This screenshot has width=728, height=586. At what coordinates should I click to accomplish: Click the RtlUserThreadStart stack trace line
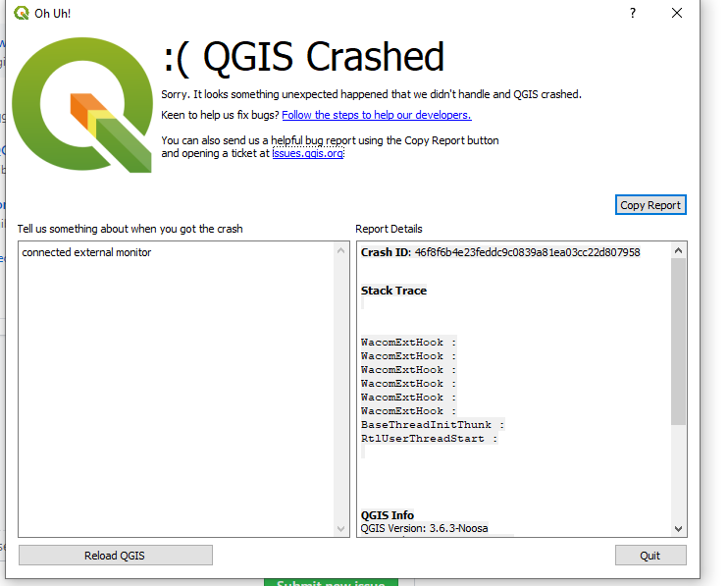[429, 439]
